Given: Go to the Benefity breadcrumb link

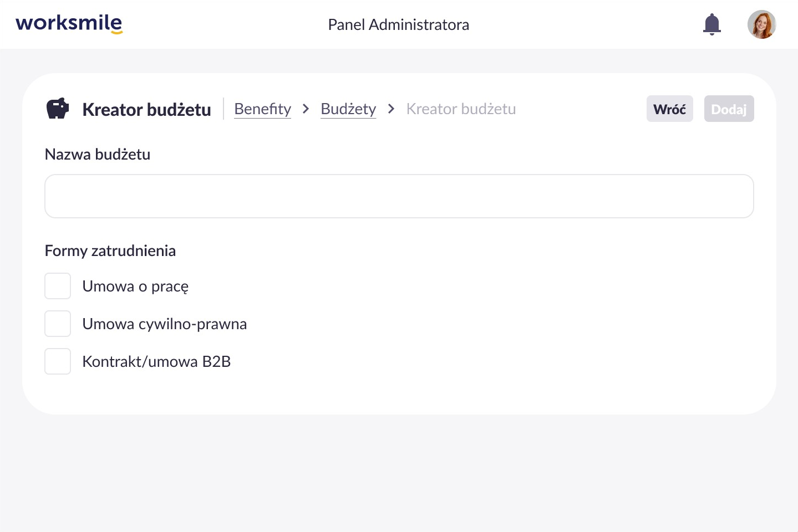Looking at the screenshot, I should 262,109.
